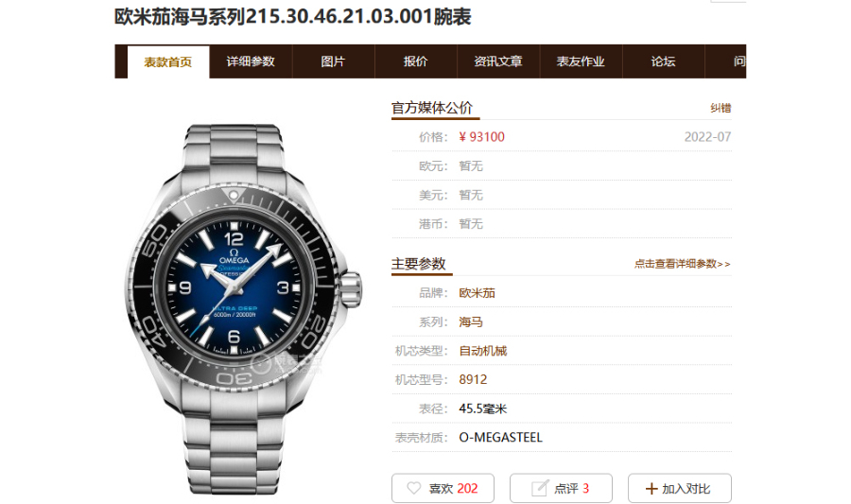Go to the 报价 tab
Viewport: 851px width, 504px height.
coord(416,61)
